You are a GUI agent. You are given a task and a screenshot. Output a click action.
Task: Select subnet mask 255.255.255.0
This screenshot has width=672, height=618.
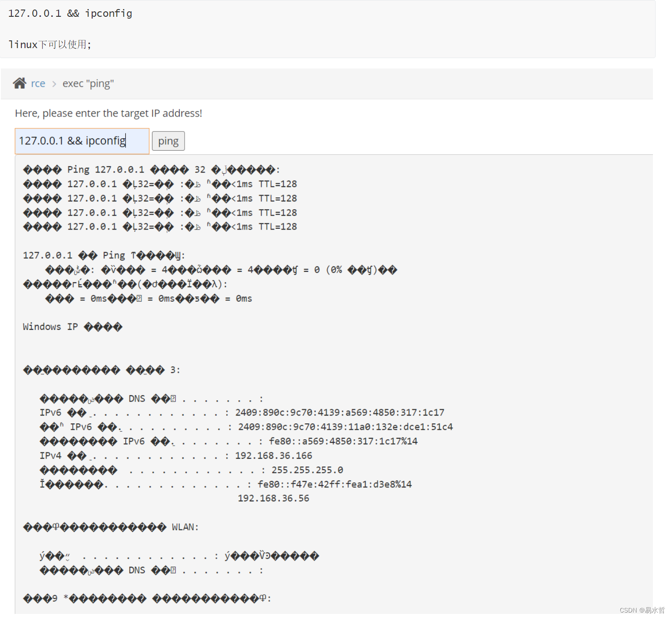point(307,470)
